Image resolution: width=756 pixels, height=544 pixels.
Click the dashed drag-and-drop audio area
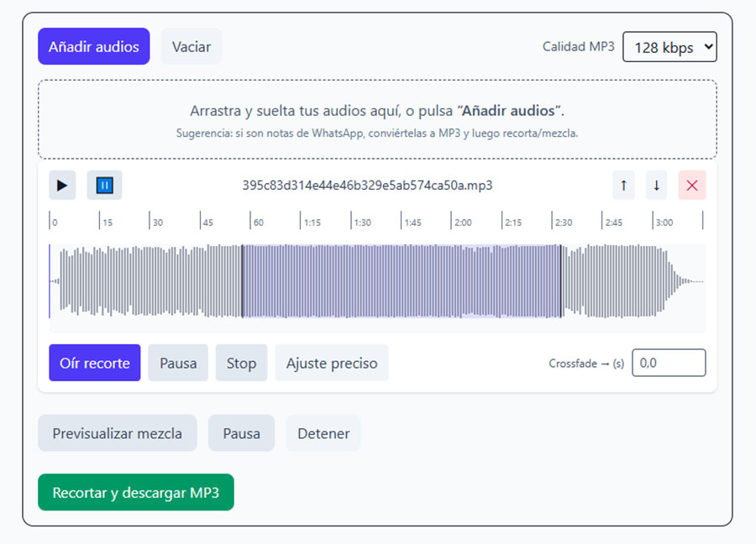click(377, 119)
